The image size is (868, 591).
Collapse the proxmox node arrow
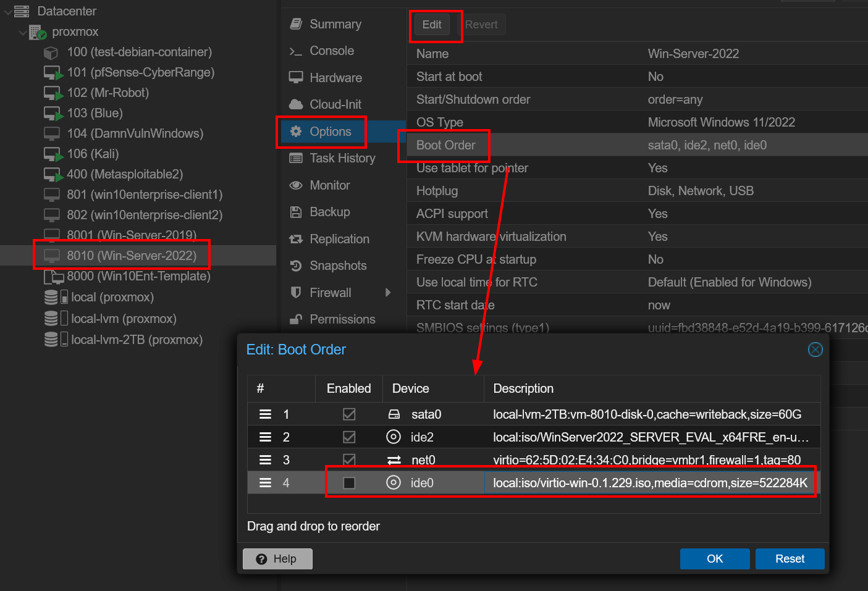click(x=23, y=32)
